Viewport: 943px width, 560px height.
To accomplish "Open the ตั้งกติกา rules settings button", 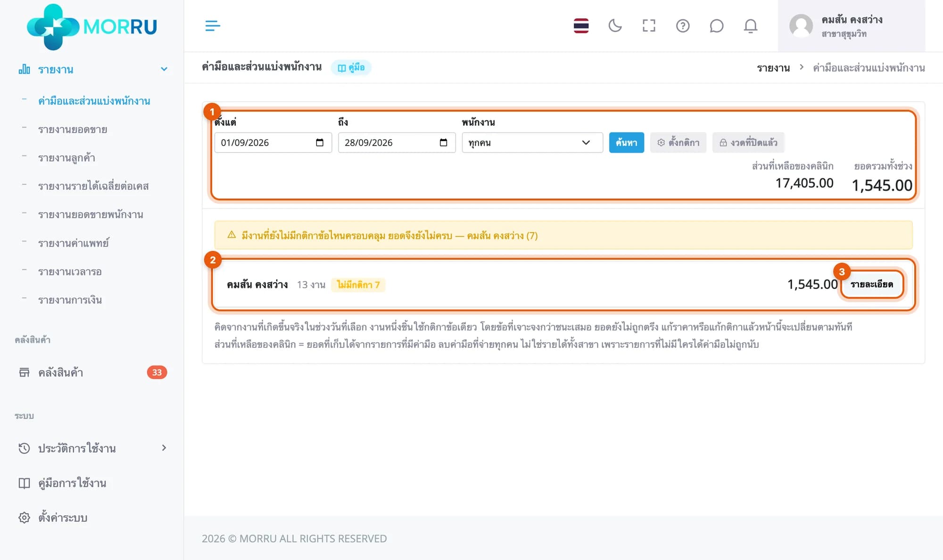I will (678, 142).
